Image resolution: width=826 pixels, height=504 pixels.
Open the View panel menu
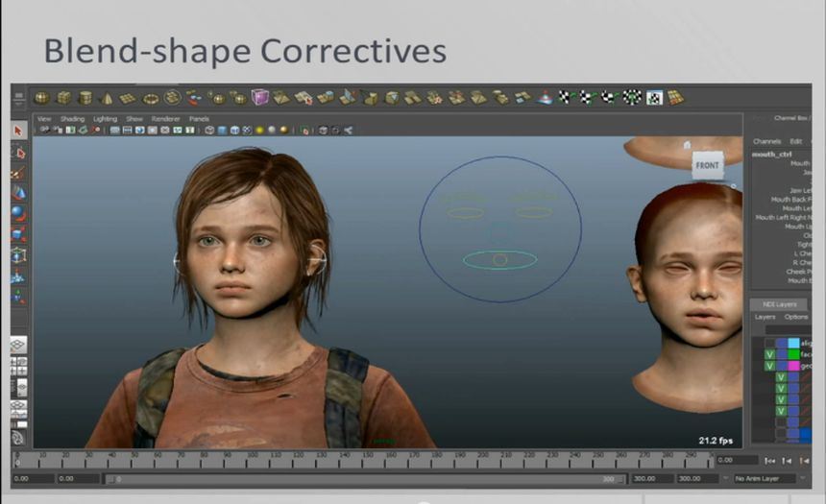point(44,119)
